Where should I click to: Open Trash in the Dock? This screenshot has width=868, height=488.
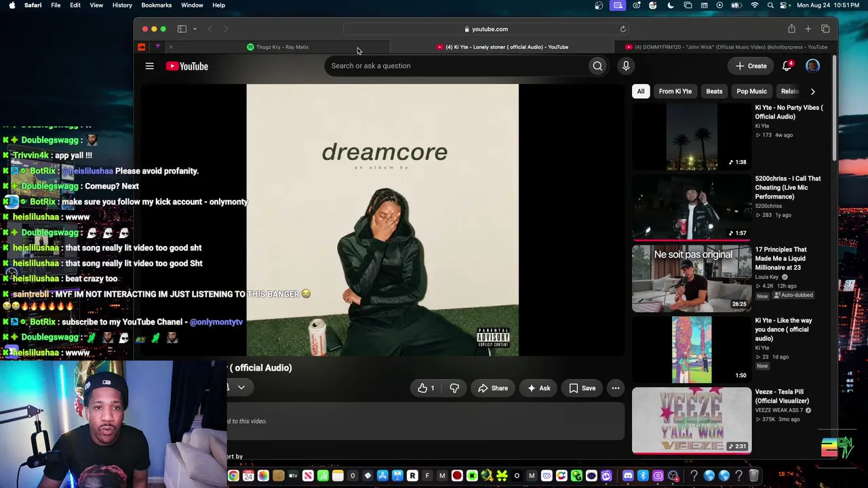(753, 476)
